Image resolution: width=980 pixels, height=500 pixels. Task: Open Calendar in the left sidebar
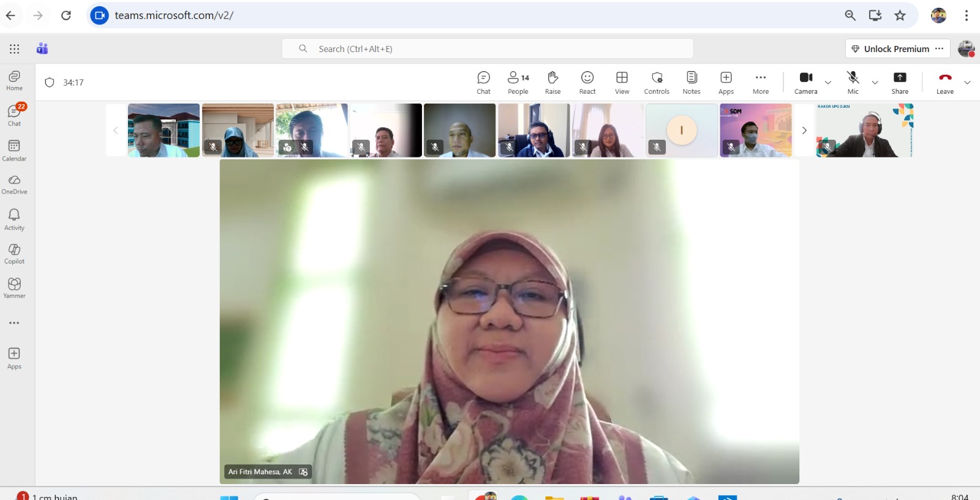point(14,150)
